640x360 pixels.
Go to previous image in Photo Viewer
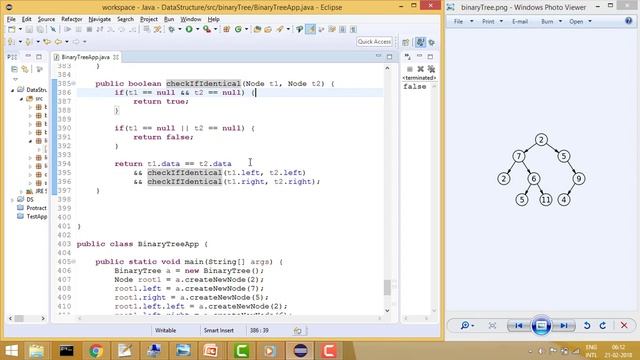(x=519, y=325)
